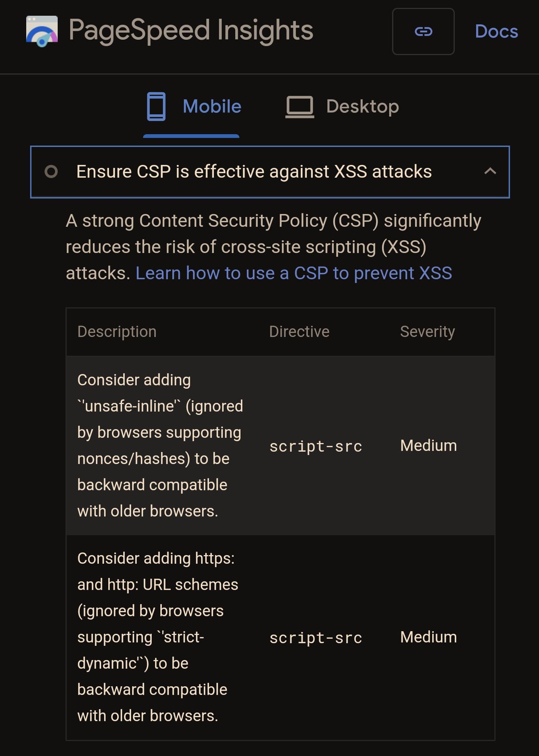
Task: Click script-src in the first row
Action: (315, 446)
